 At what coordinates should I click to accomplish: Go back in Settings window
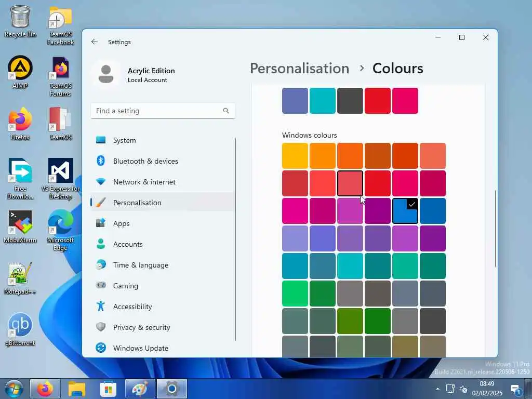(95, 42)
